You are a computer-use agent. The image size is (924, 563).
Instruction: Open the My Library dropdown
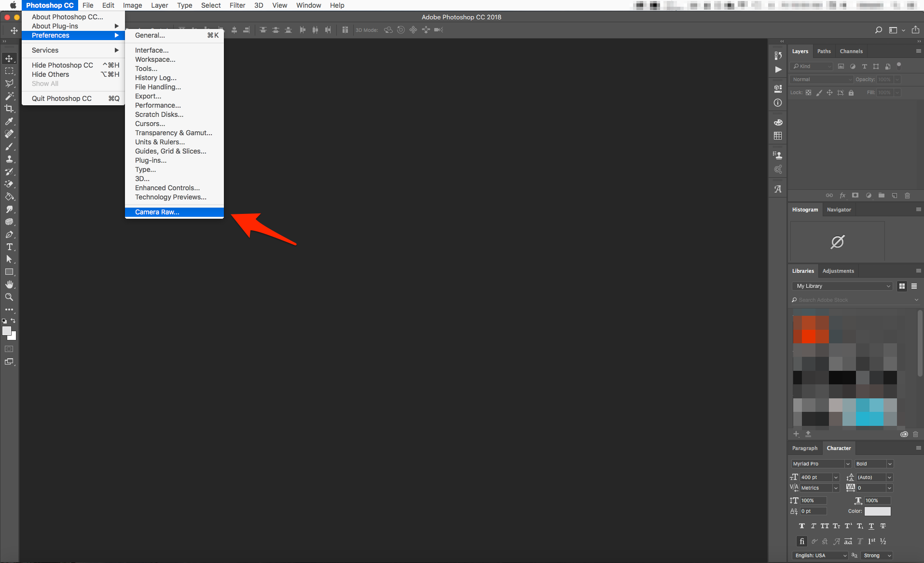842,286
